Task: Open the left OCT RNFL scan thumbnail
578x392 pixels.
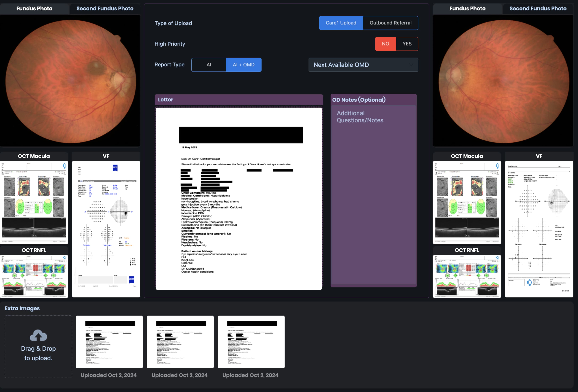Action: tap(34, 276)
